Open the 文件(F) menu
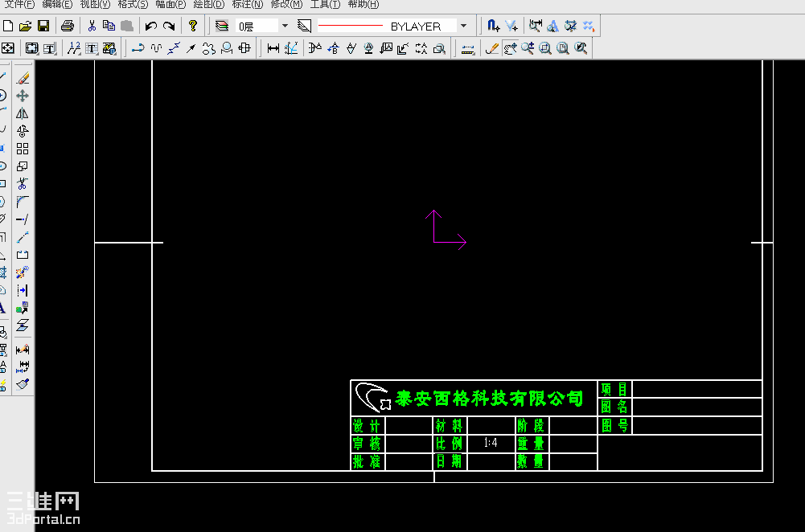The width and height of the screenshot is (805, 532). 19,5
